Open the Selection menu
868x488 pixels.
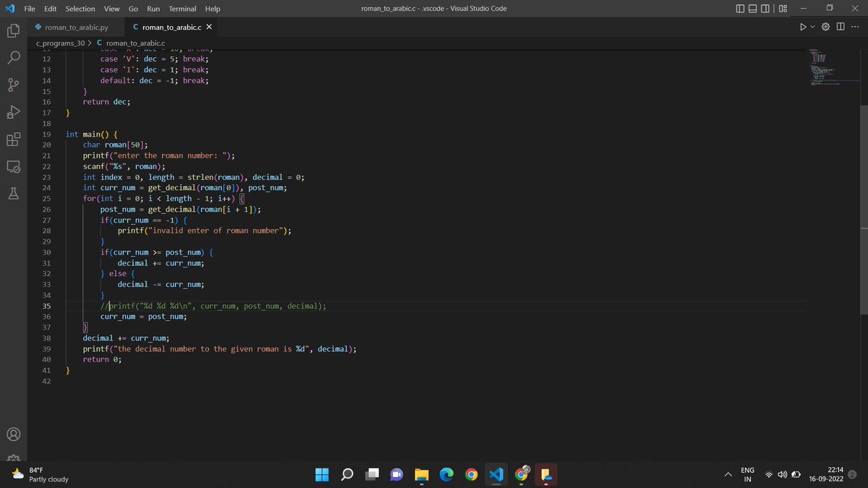pos(80,9)
